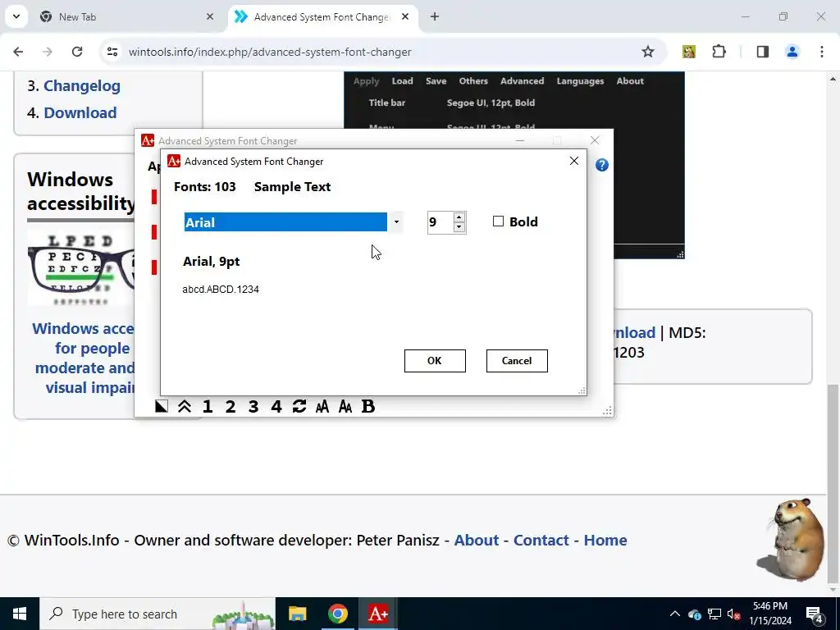Open Chrome from the taskbar
Screen dimensions: 840x630
coord(337,614)
